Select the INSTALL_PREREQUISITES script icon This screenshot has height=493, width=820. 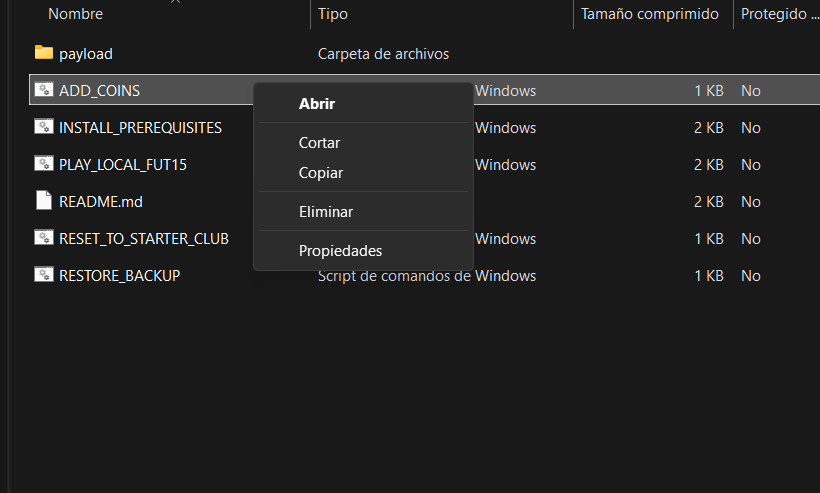point(44,127)
